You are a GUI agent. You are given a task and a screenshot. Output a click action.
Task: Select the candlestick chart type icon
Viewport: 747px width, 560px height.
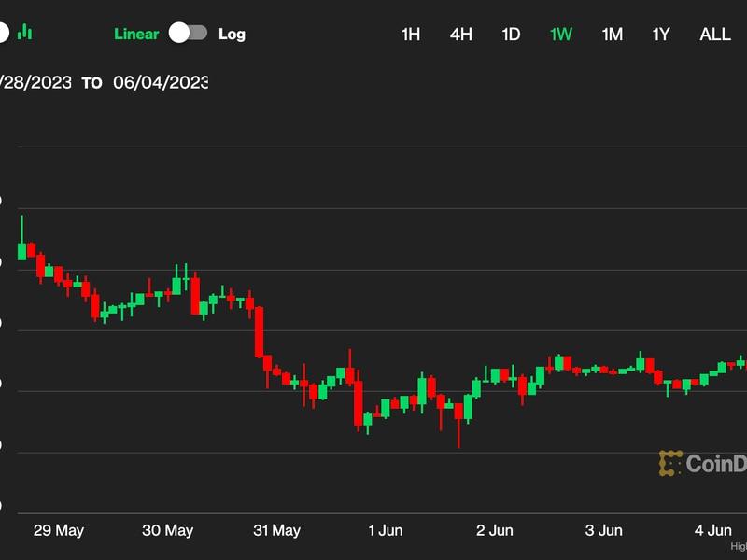25,33
